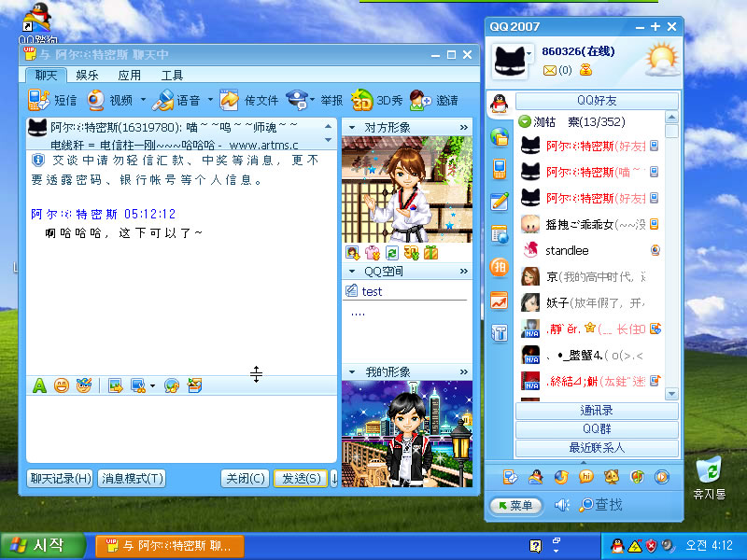The width and height of the screenshot is (747, 560).
Task: Click the speaker sound icon beside 菜单
Action: (562, 505)
